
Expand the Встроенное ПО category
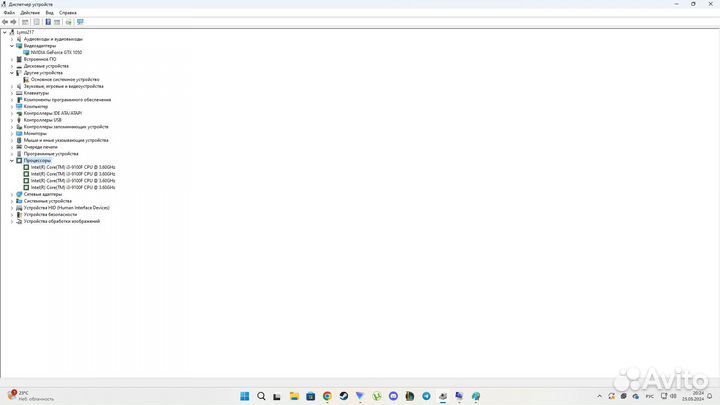12,60
